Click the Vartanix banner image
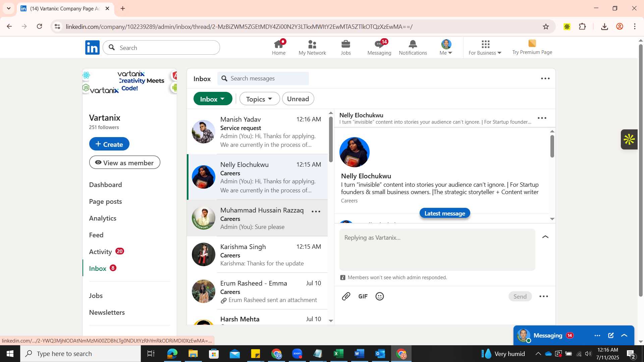Viewport: 644px width, 362px height. (130, 82)
